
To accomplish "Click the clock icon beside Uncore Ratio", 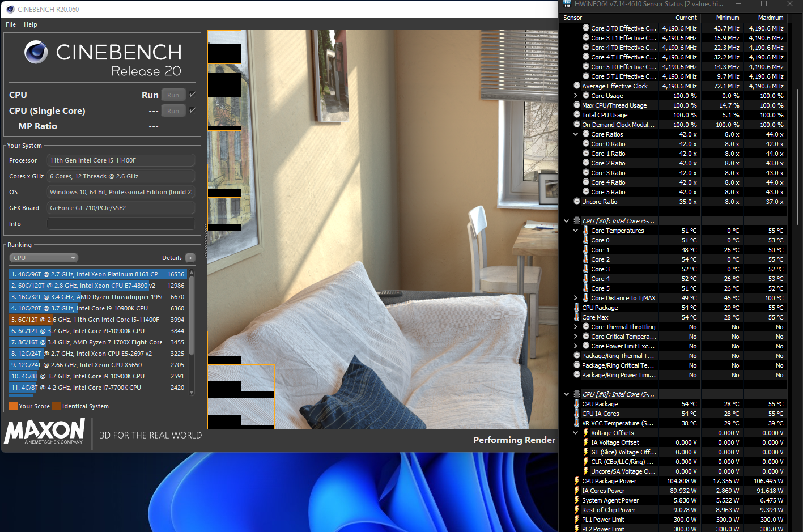I will tap(577, 202).
